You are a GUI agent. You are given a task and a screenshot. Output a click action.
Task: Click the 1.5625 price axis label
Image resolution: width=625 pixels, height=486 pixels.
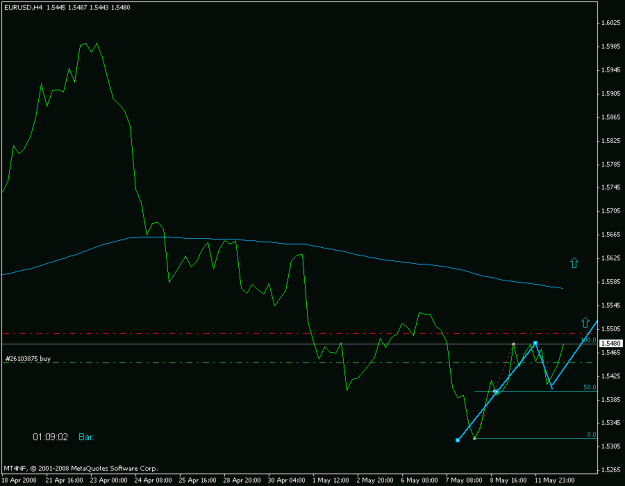(x=611, y=258)
